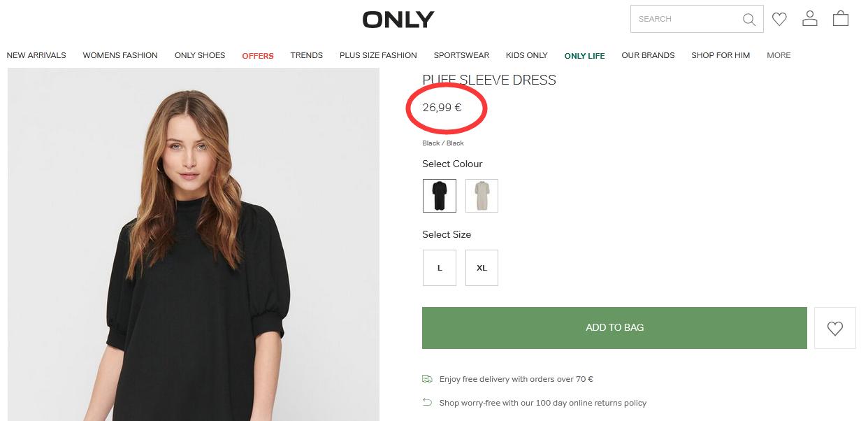Select size XL
The image size is (868, 421).
pos(482,268)
